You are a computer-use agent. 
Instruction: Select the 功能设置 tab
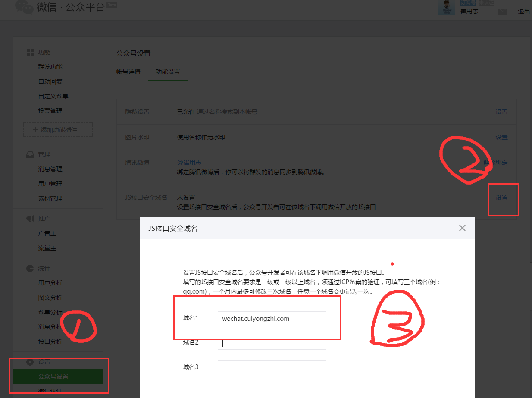pyautogui.click(x=168, y=72)
